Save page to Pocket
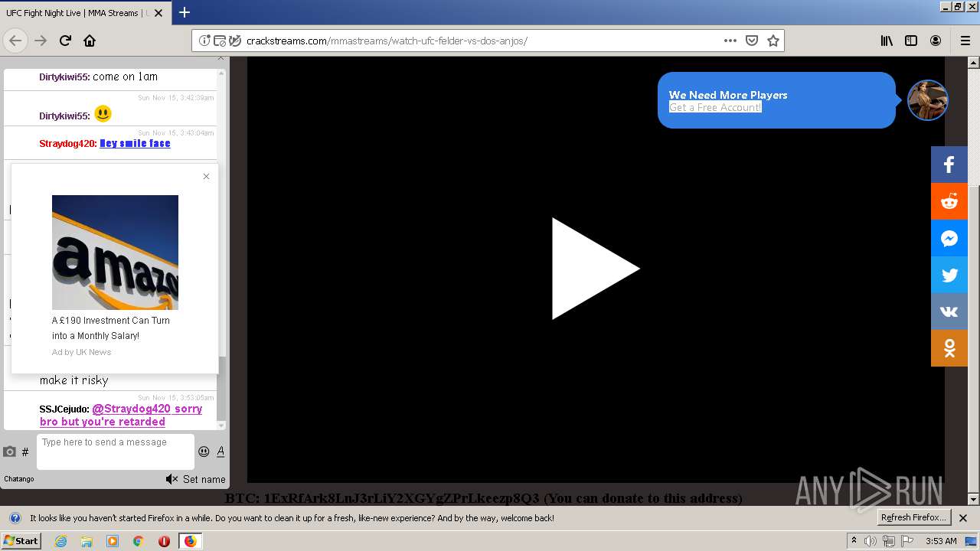The width and height of the screenshot is (980, 551). [x=752, y=41]
